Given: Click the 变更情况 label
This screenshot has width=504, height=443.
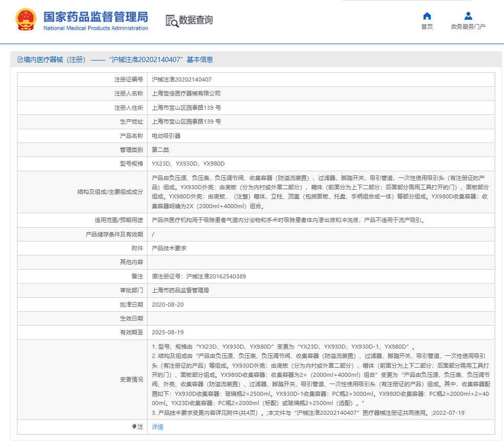Looking at the screenshot, I should point(132,379).
